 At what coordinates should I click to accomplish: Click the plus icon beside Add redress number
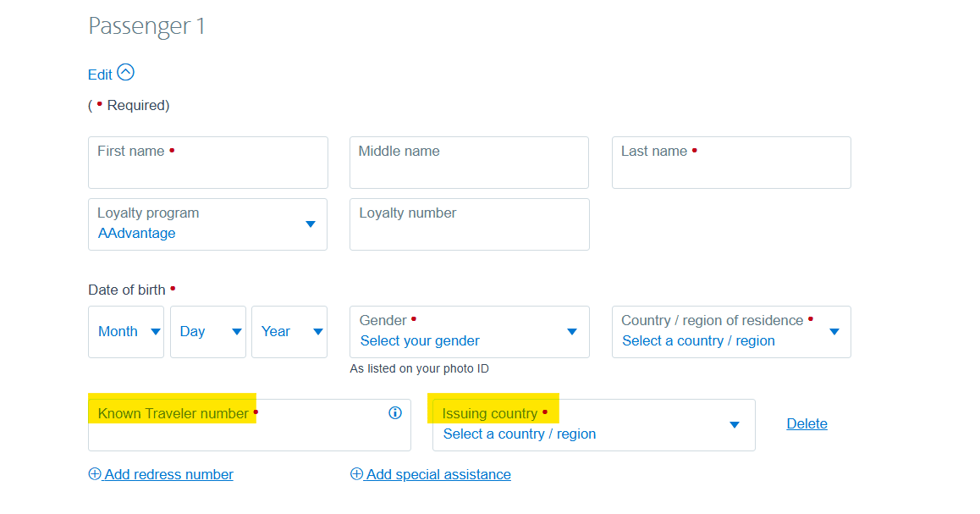coord(95,474)
